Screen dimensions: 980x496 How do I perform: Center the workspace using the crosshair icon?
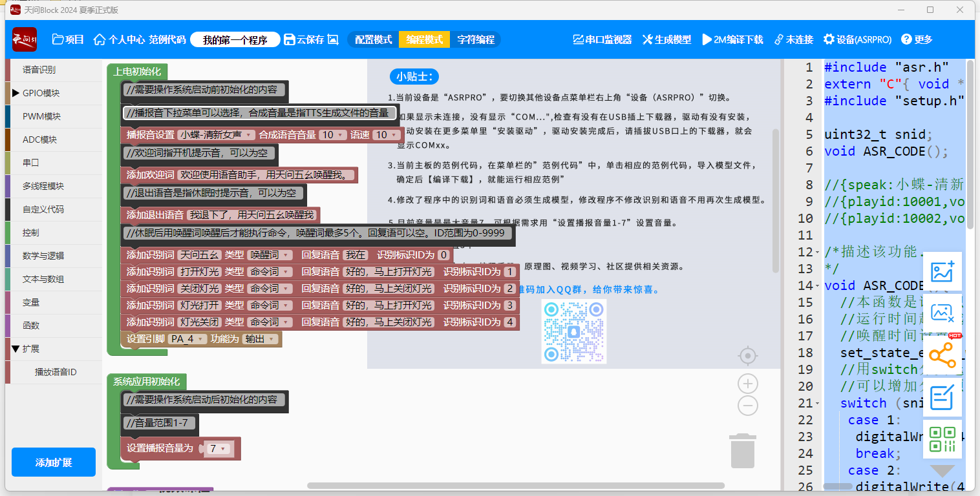pyautogui.click(x=748, y=356)
